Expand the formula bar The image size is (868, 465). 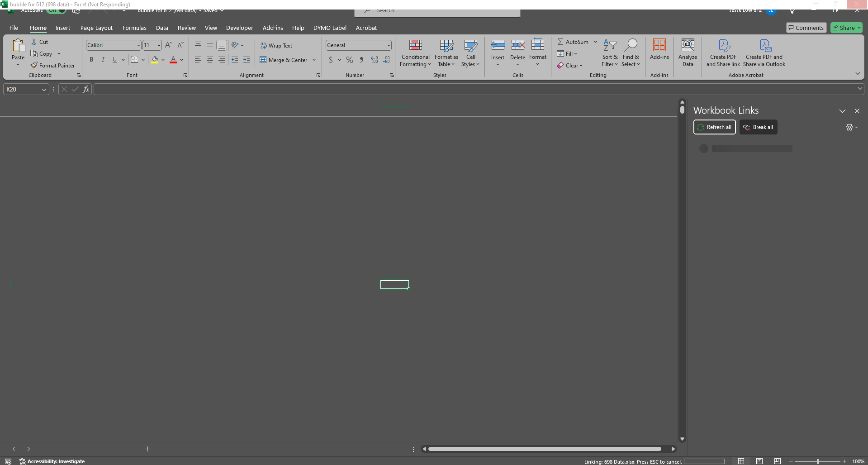(x=860, y=89)
